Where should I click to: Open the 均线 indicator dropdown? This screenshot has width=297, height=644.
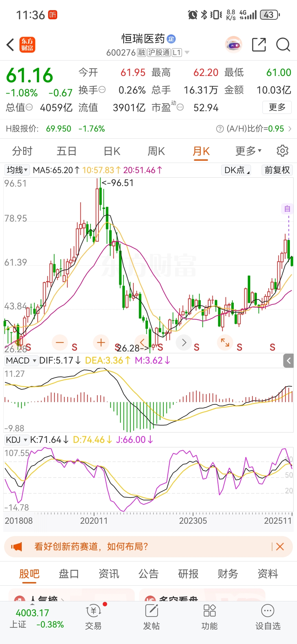pyautogui.click(x=17, y=170)
